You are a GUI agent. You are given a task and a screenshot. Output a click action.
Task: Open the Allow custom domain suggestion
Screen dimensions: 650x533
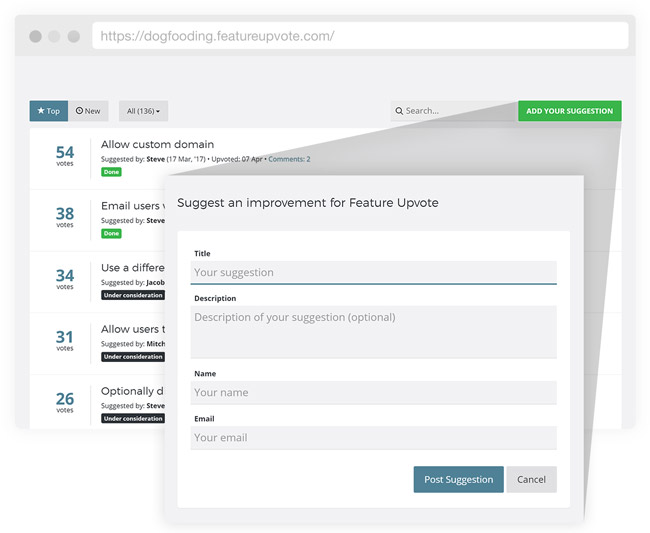(x=158, y=144)
